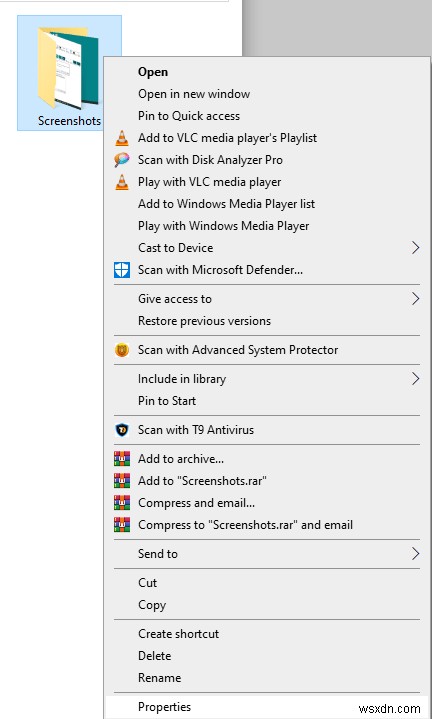432x719 pixels.
Task: Click the Microsoft Defender shield icon
Action: click(x=122, y=270)
